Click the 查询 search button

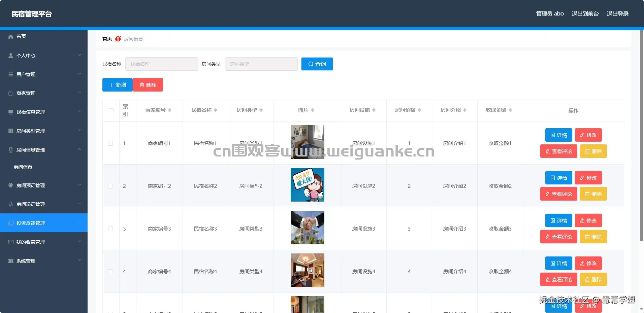[317, 64]
